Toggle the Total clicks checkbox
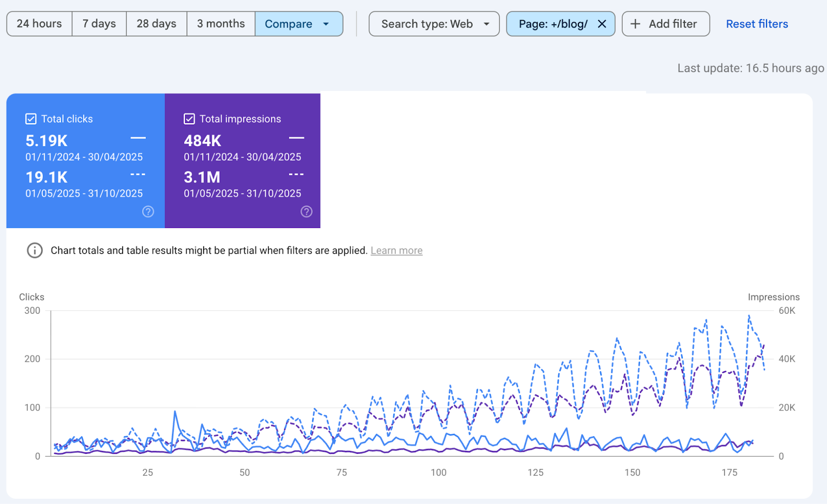 click(x=31, y=119)
